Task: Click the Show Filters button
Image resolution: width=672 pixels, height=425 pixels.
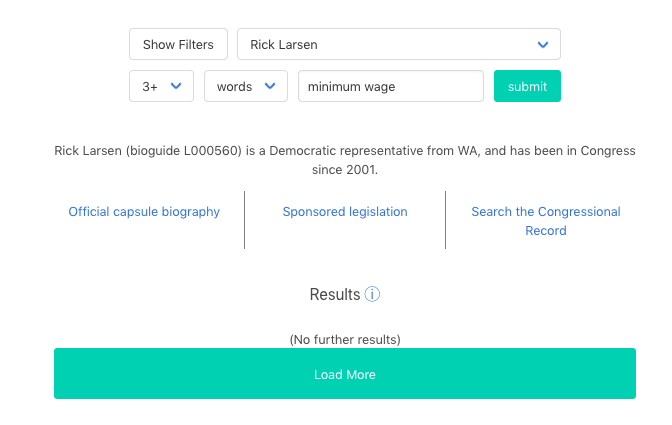Action: point(178,44)
